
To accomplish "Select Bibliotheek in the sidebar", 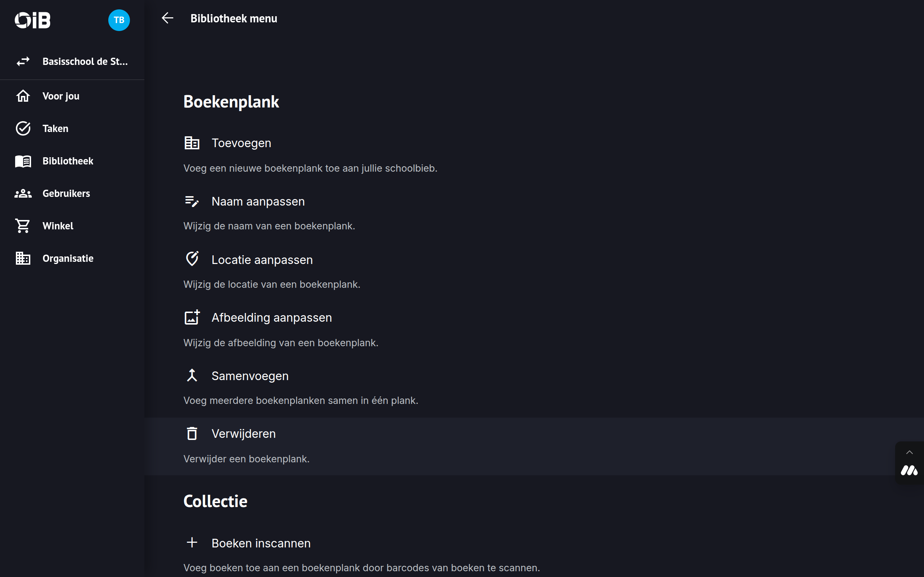I will (x=67, y=161).
